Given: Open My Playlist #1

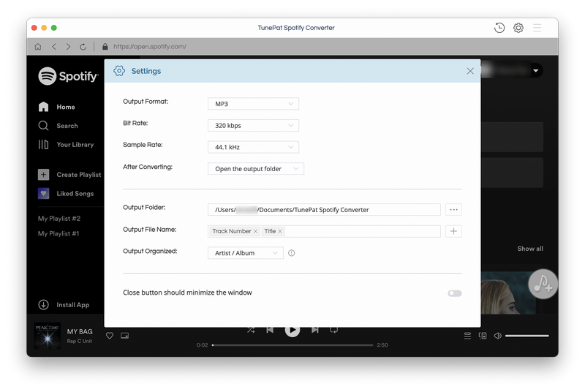Looking at the screenshot, I should coord(58,233).
